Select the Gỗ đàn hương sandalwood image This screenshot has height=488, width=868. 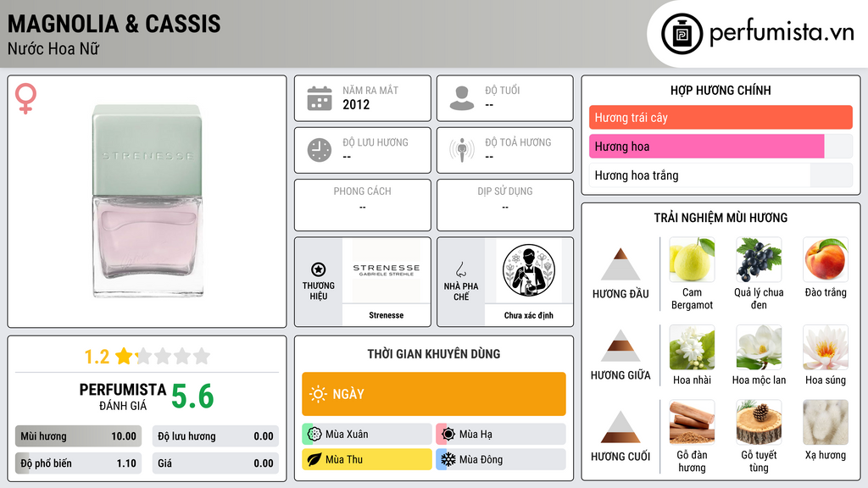pyautogui.click(x=692, y=422)
